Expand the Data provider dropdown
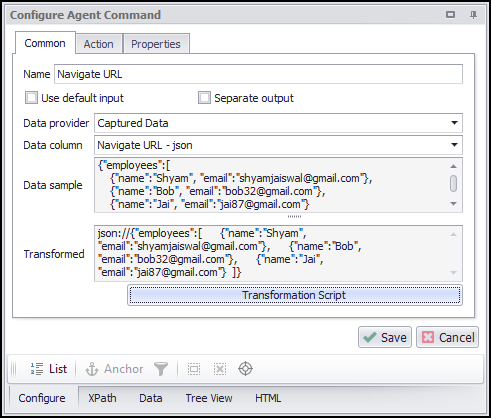The height and width of the screenshot is (418, 491). [454, 123]
